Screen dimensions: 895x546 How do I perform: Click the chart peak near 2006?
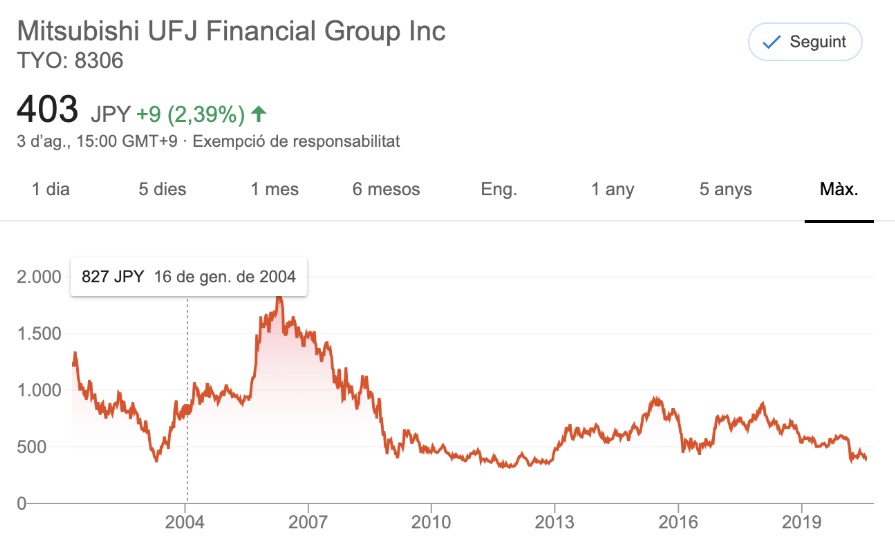(x=279, y=298)
